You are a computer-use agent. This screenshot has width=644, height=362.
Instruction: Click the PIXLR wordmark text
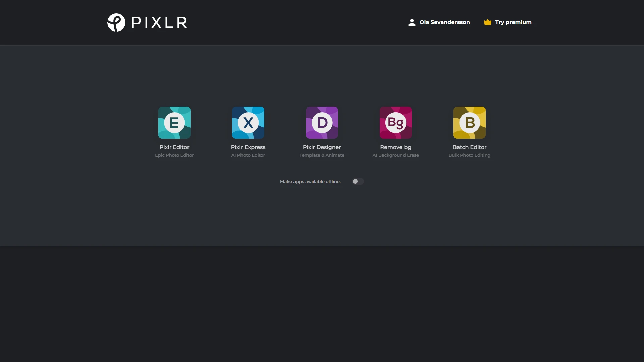160,22
